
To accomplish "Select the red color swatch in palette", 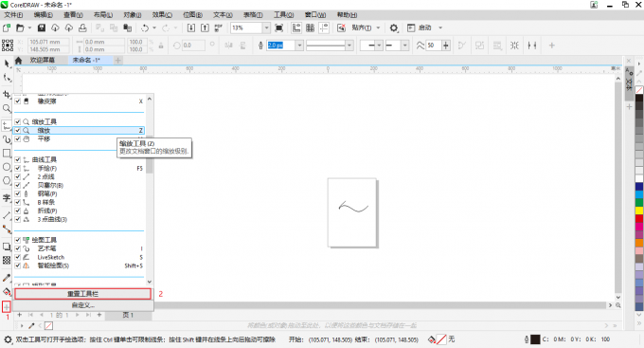I will [639, 219].
